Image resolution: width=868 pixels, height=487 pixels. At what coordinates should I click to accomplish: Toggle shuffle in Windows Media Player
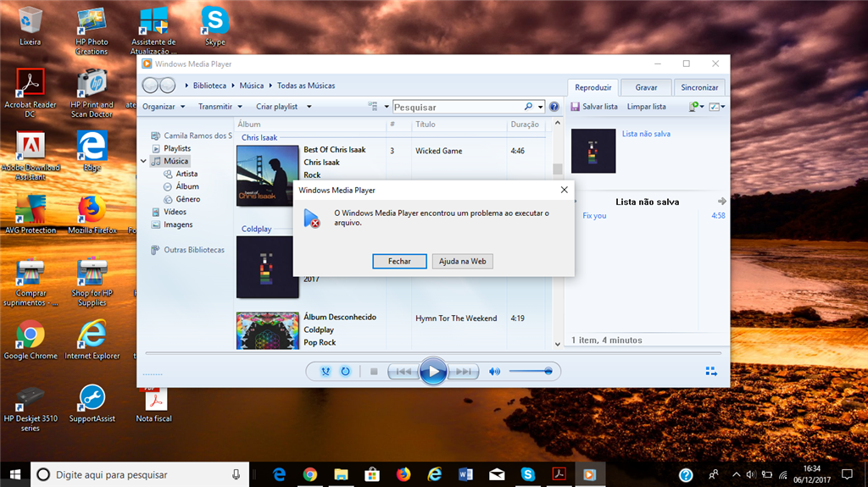coord(325,371)
